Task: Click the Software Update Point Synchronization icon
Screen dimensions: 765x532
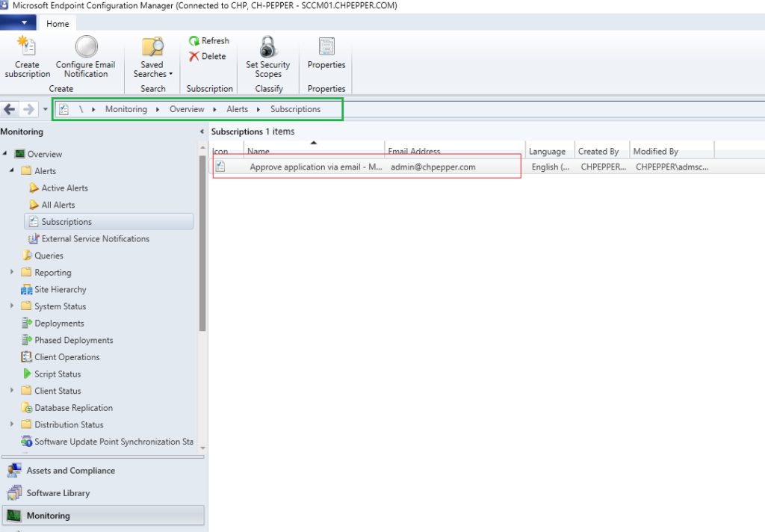Action: 27,442
